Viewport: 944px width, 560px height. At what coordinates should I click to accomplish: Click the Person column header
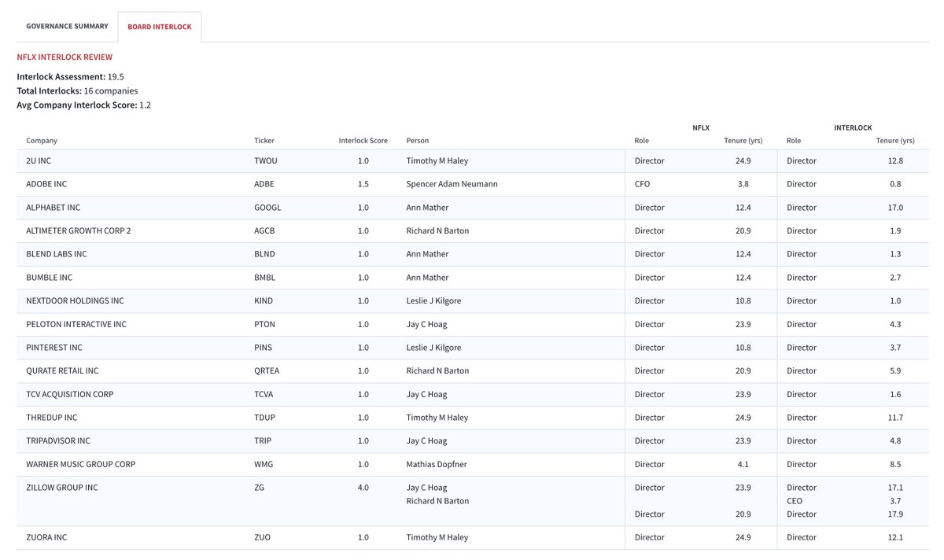418,141
